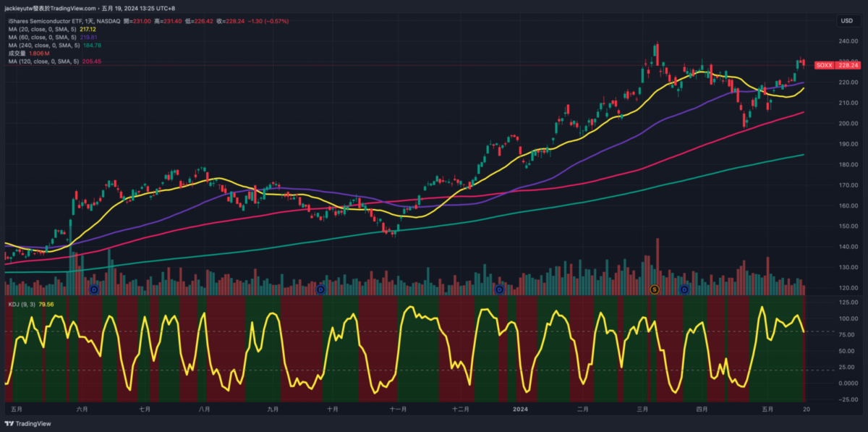Screen dimensions: 868x432
Task: Expand the MA (120, close, 0, SMA, 5) legend
Action: [x=48, y=62]
